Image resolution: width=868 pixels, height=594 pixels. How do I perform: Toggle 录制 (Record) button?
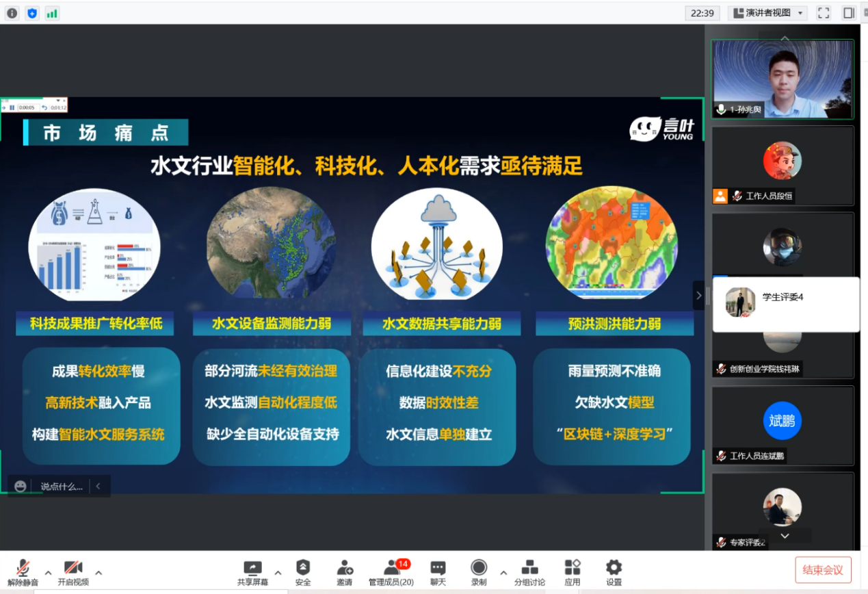(479, 571)
